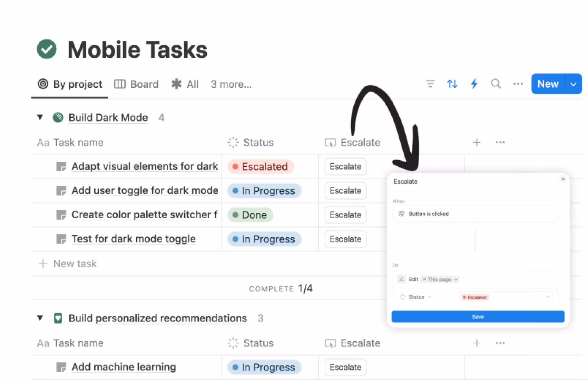
Task: Collapse the Build Dark Mode group
Action: coord(40,117)
